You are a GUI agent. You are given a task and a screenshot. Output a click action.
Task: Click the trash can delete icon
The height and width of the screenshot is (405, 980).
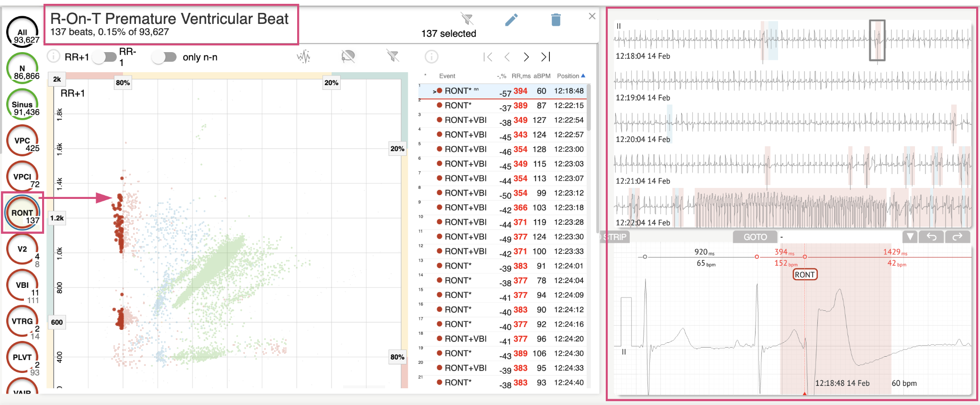(x=556, y=20)
